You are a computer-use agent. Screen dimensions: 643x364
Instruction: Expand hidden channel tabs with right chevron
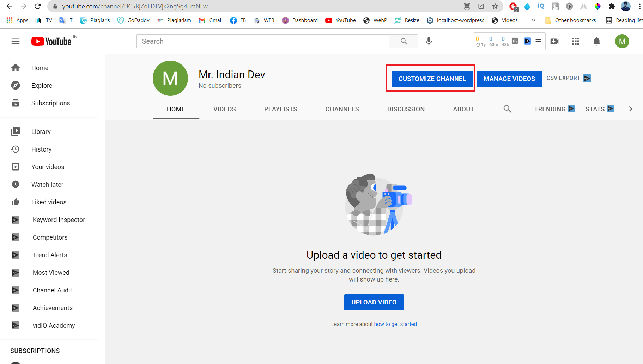631,109
